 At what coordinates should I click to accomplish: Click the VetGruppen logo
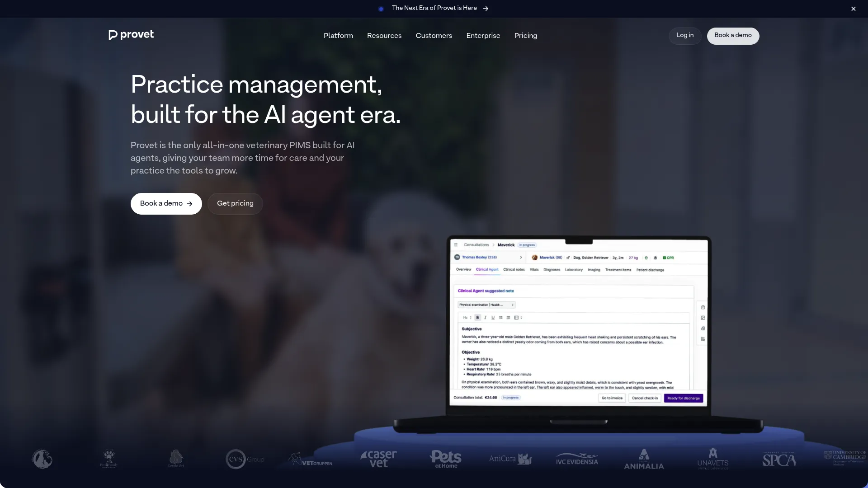[x=311, y=459]
